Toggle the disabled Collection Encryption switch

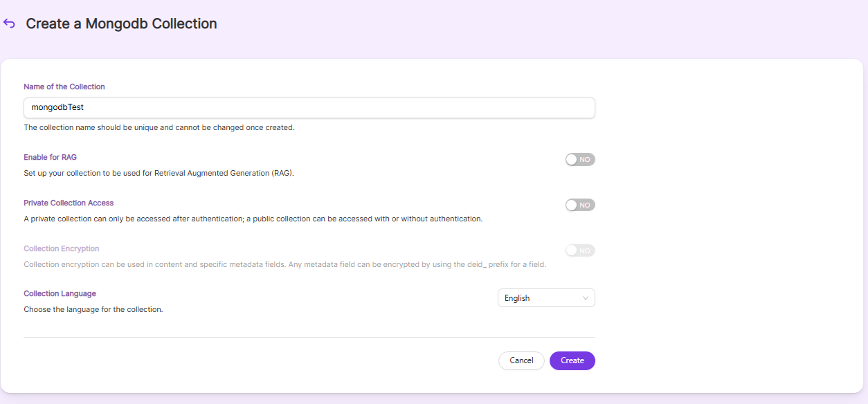[580, 250]
